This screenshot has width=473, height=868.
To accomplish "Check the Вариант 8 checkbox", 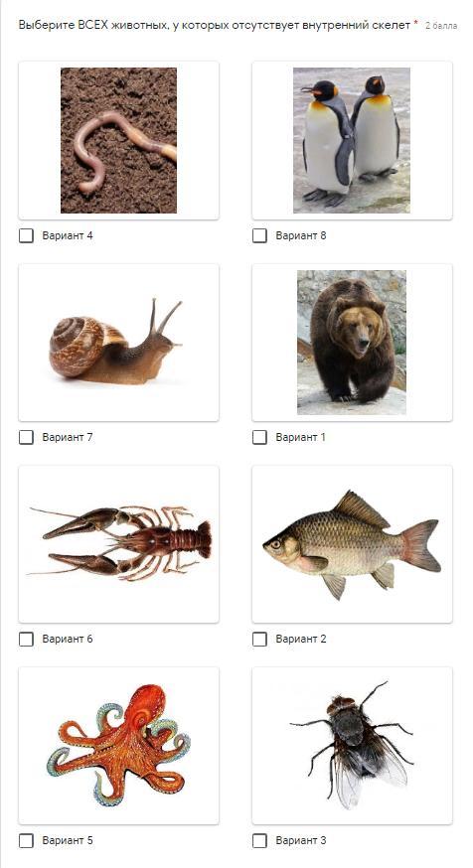I will 259,235.
